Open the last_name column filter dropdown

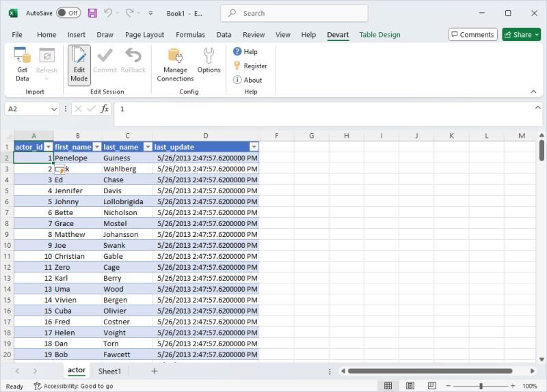[148, 147]
